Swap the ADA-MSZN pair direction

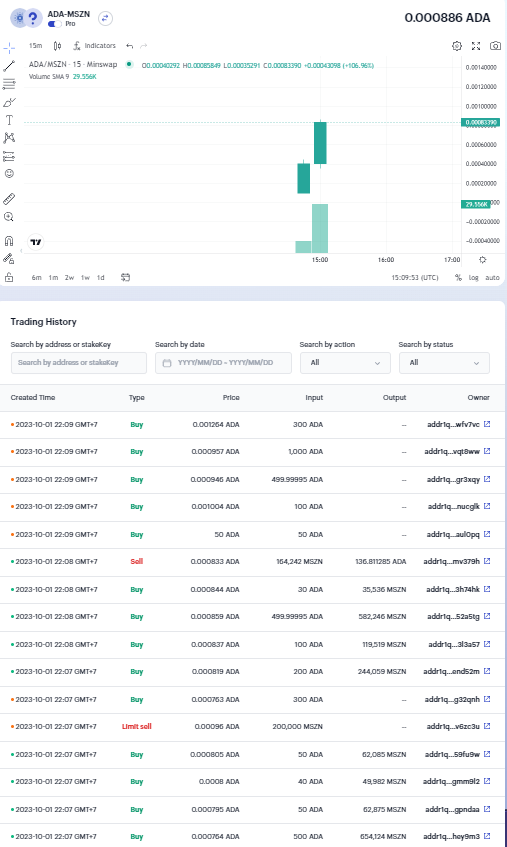pos(105,18)
